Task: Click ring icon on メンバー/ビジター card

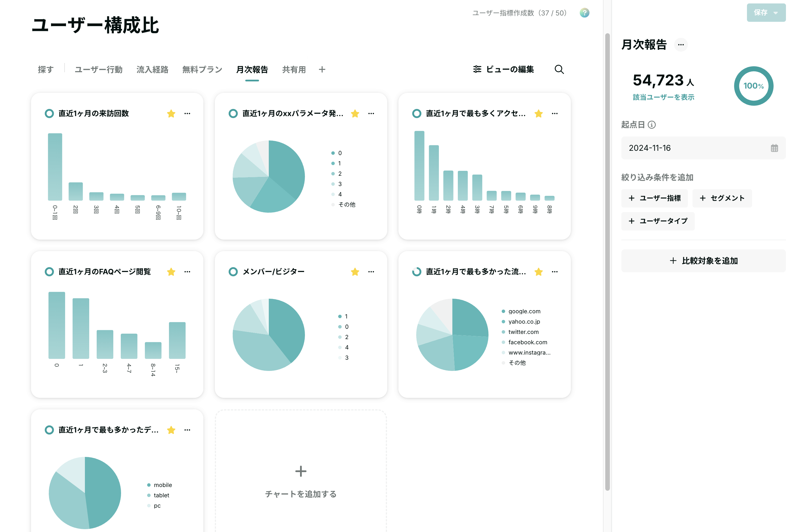Action: (x=233, y=271)
